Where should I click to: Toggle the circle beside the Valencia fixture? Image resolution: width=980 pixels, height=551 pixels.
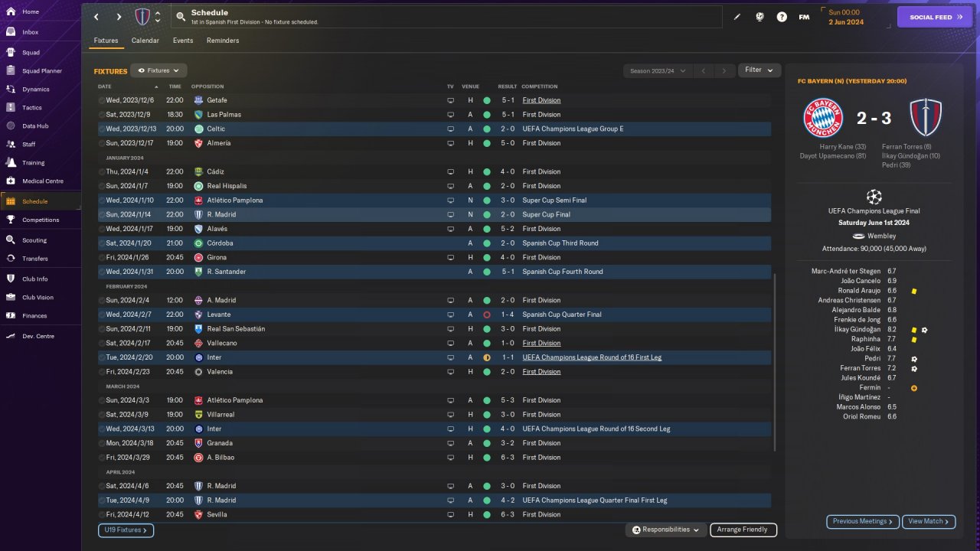[x=102, y=372]
